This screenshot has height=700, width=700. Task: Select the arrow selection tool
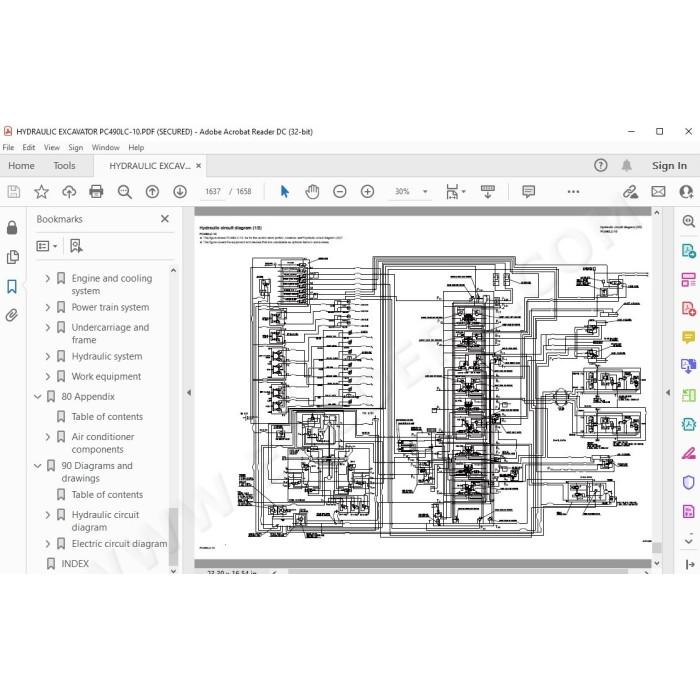[x=284, y=192]
